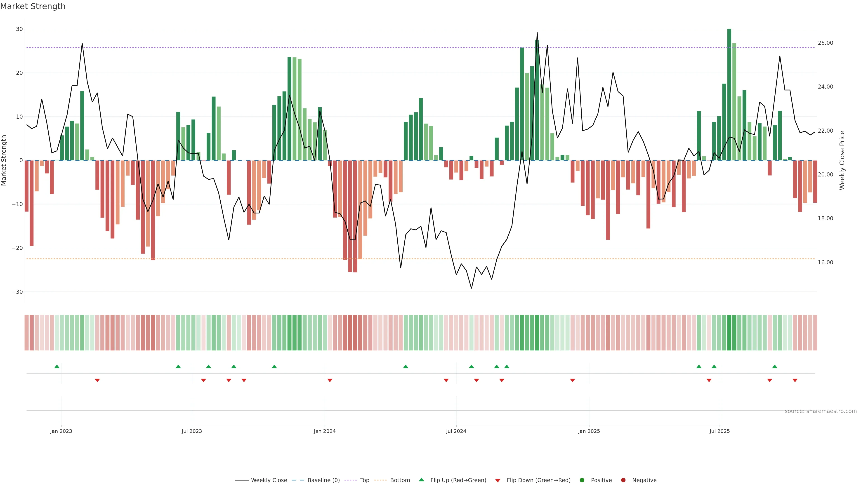Click the green Positive circle in legend

(582, 480)
